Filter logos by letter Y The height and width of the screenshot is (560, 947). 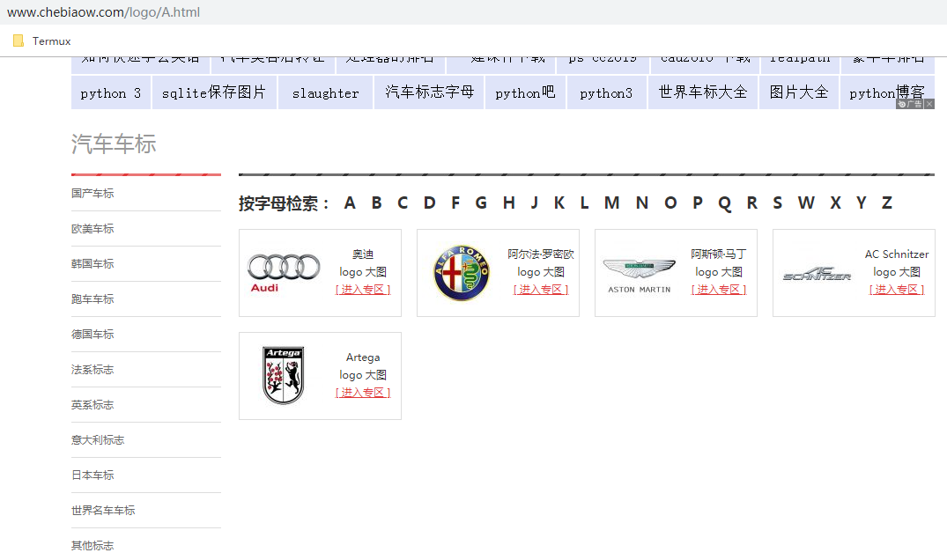pos(862,203)
